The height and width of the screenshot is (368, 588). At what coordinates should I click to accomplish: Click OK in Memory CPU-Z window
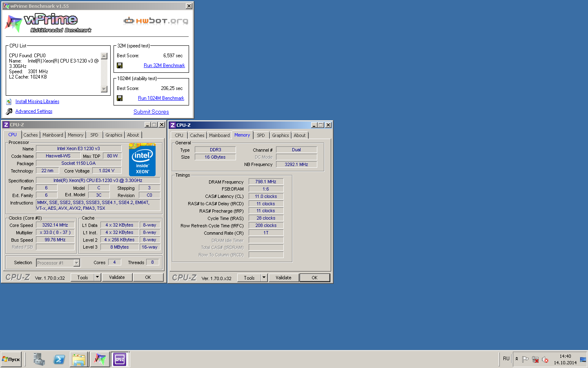314,278
